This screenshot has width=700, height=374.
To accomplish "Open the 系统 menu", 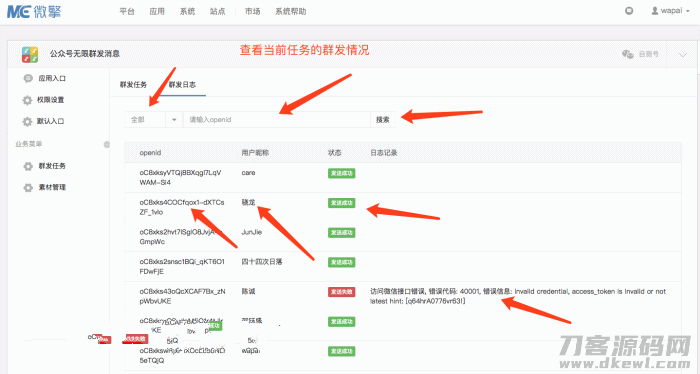I will (x=188, y=11).
